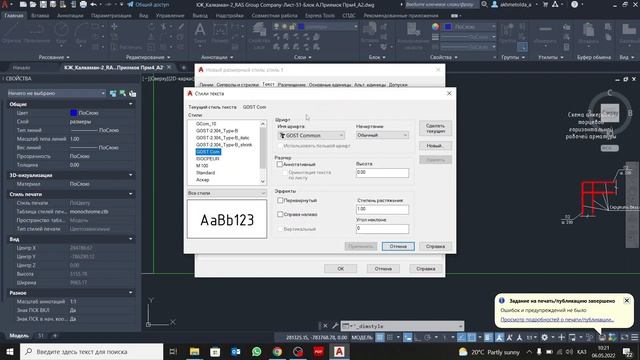
Task: Open the Параметризация ribbon tab
Action: point(111,16)
